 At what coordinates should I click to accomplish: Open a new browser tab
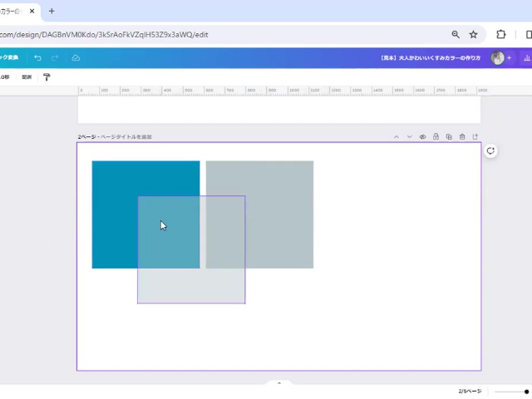click(52, 11)
